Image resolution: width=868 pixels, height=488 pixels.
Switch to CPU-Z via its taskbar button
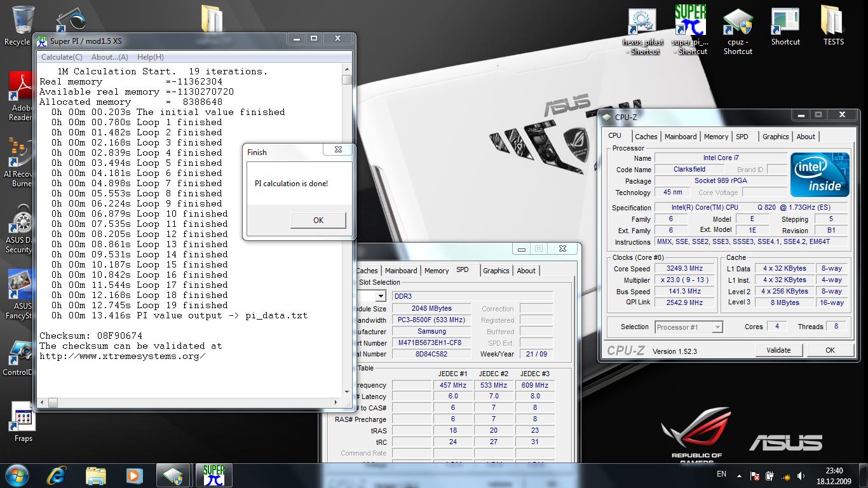(x=173, y=475)
